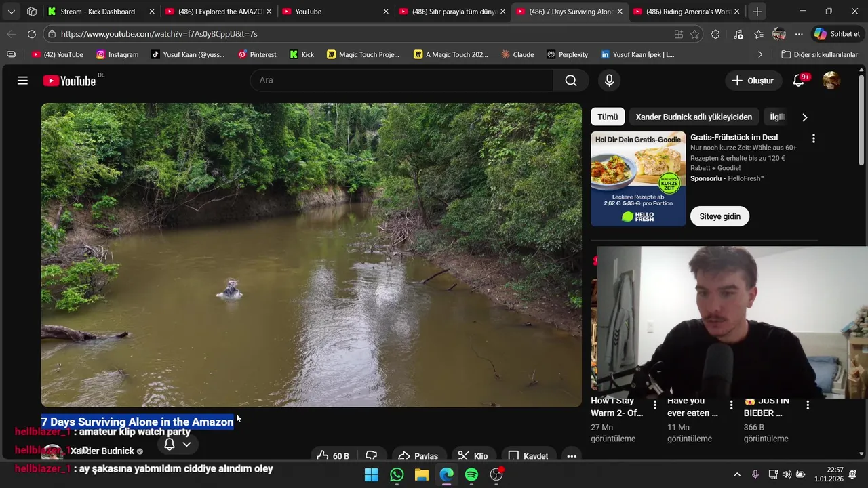868x488 pixels.
Task: Open '(42) YouTube' bookmark
Action: pos(58,54)
